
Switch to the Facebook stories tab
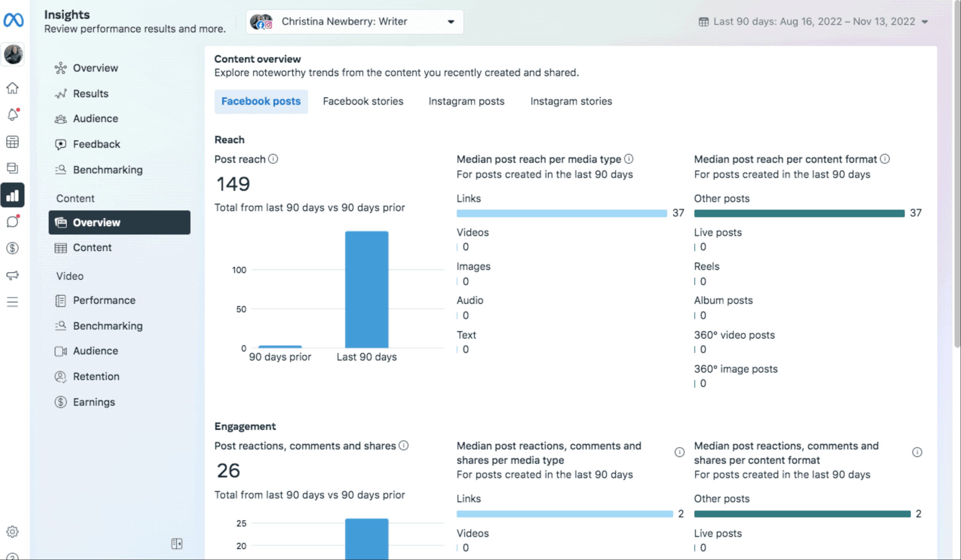(363, 101)
